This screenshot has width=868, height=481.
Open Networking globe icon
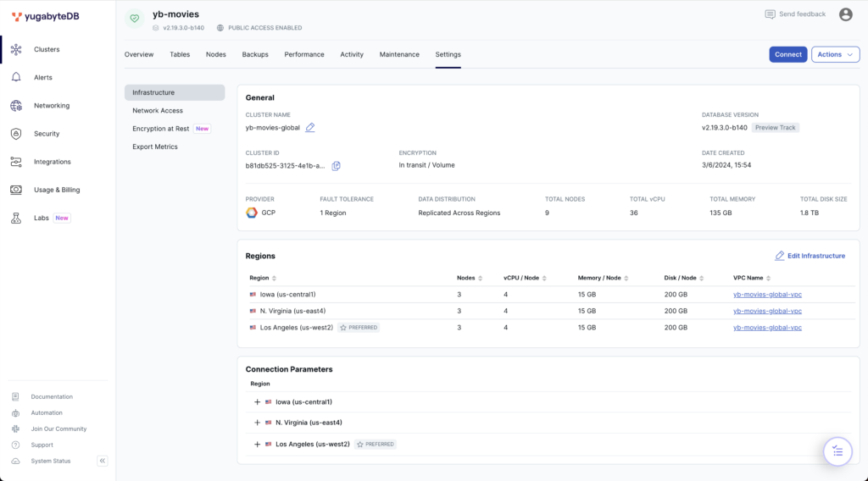coord(16,106)
